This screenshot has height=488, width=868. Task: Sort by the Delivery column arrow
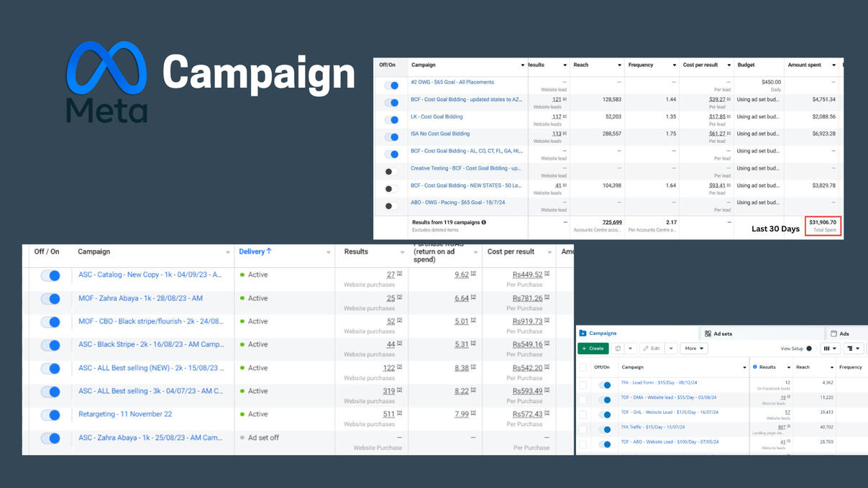pos(269,252)
